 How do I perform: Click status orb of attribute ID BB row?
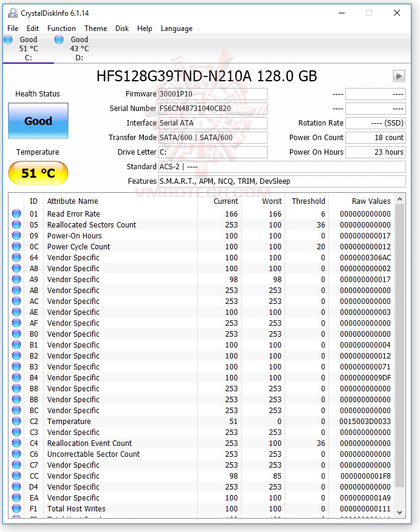coord(16,399)
